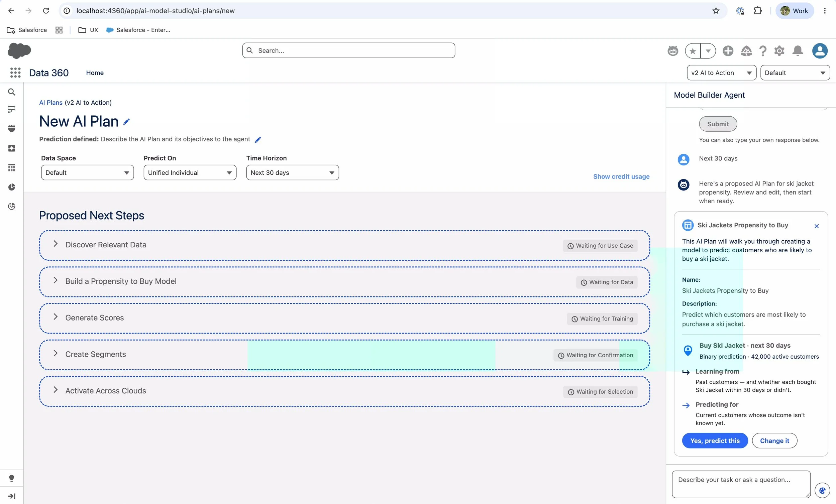The height and width of the screenshot is (504, 836).
Task: Open the v2 AI to Action dropdown
Action: [x=722, y=73]
